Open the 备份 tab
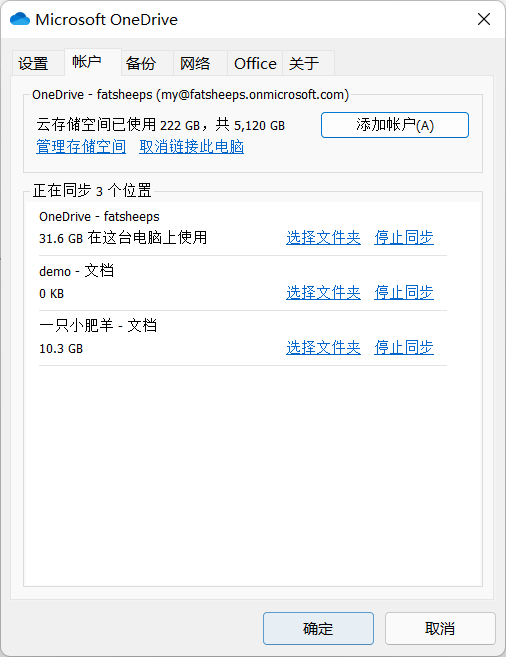Screen dimensions: 506x657 pos(147,64)
